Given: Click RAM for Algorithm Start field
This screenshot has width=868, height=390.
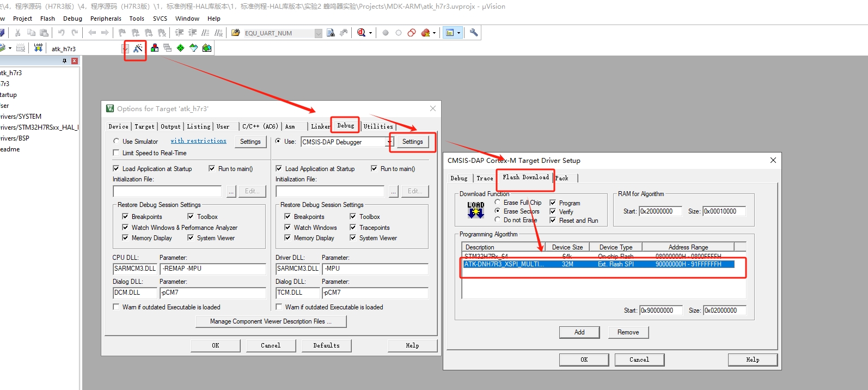Looking at the screenshot, I should [x=660, y=211].
